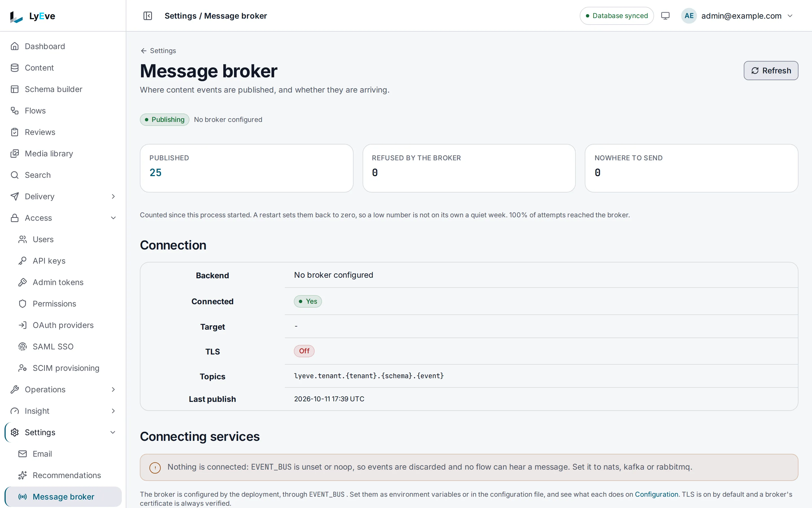Click the Media library images icon

(15, 154)
